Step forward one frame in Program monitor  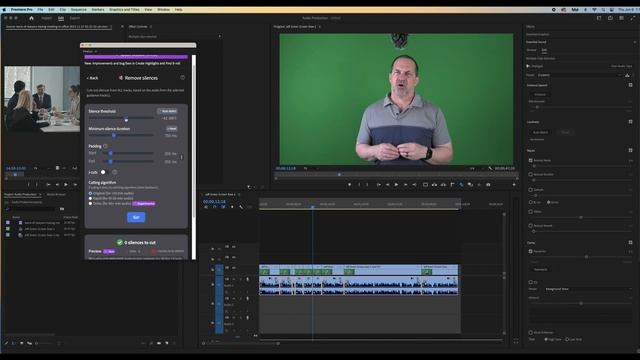pos(405,185)
